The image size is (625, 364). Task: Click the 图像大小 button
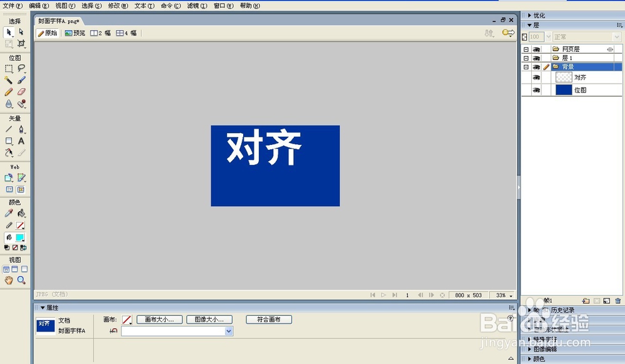tap(209, 320)
